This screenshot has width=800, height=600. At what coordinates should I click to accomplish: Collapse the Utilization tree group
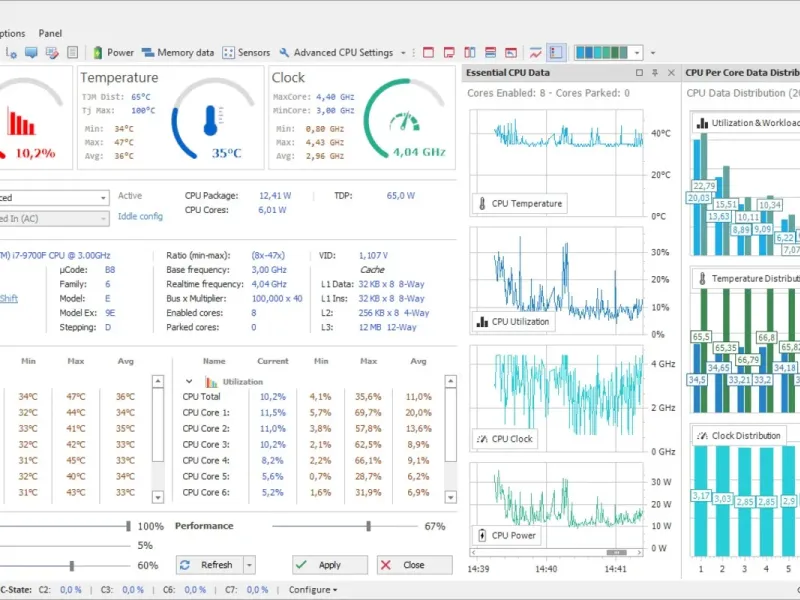(x=188, y=382)
